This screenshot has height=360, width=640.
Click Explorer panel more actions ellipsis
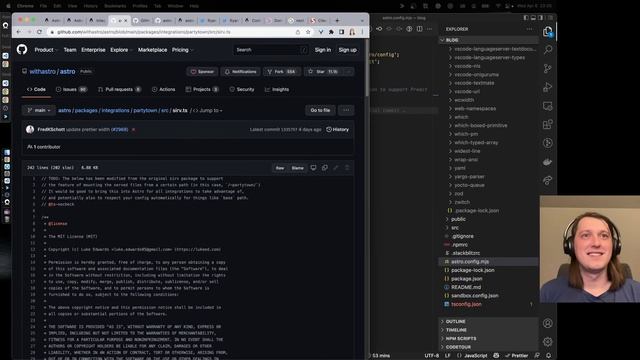point(529,29)
